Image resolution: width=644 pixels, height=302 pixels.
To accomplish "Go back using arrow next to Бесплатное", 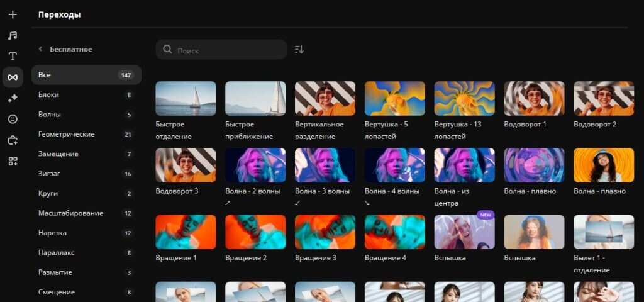I will pos(40,49).
